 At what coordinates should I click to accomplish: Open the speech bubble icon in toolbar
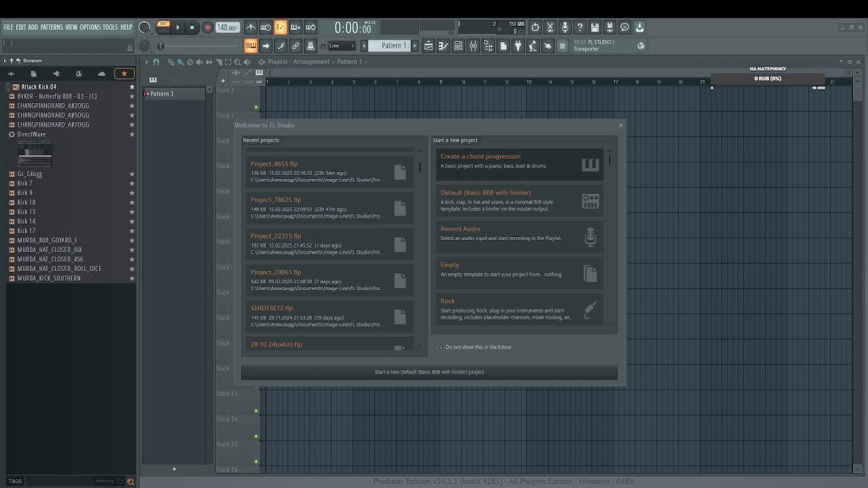click(x=625, y=27)
